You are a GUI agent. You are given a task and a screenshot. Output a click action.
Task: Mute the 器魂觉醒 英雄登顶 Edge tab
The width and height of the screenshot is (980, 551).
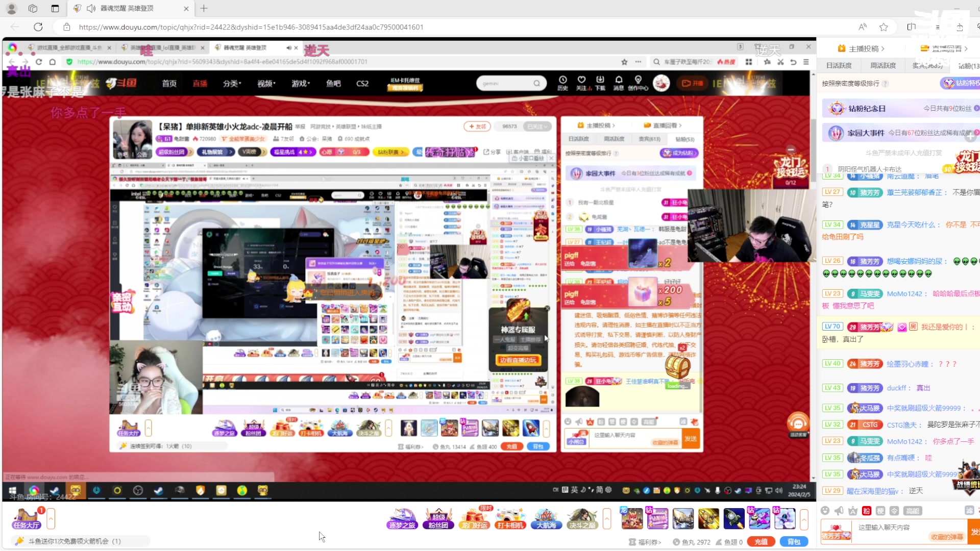pyautogui.click(x=91, y=8)
